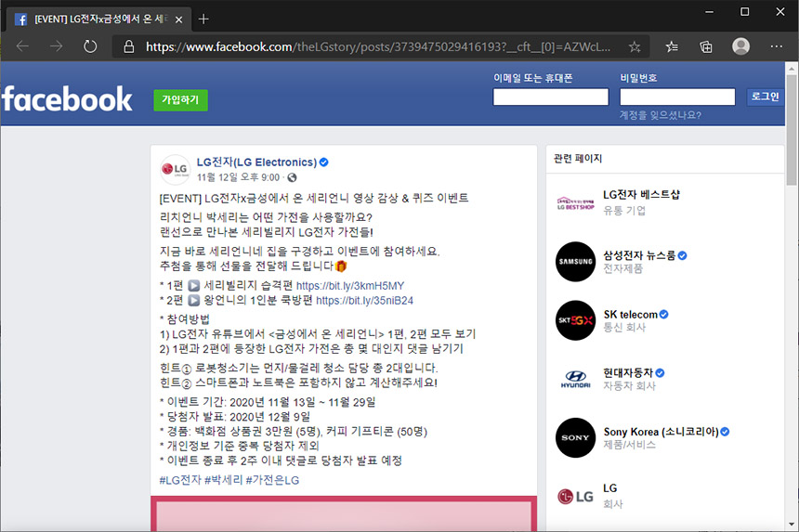Click the LG전자 post profile picture
The image size is (799, 532).
[175, 170]
